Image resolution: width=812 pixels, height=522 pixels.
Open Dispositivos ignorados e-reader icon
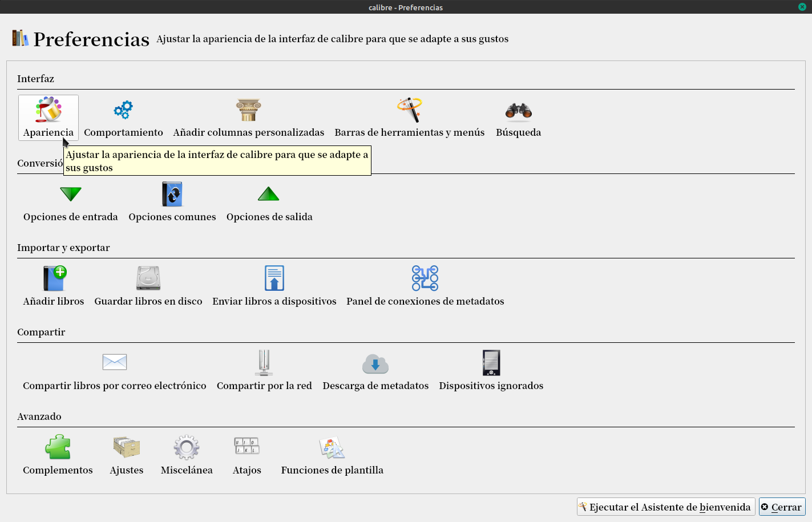click(x=491, y=363)
